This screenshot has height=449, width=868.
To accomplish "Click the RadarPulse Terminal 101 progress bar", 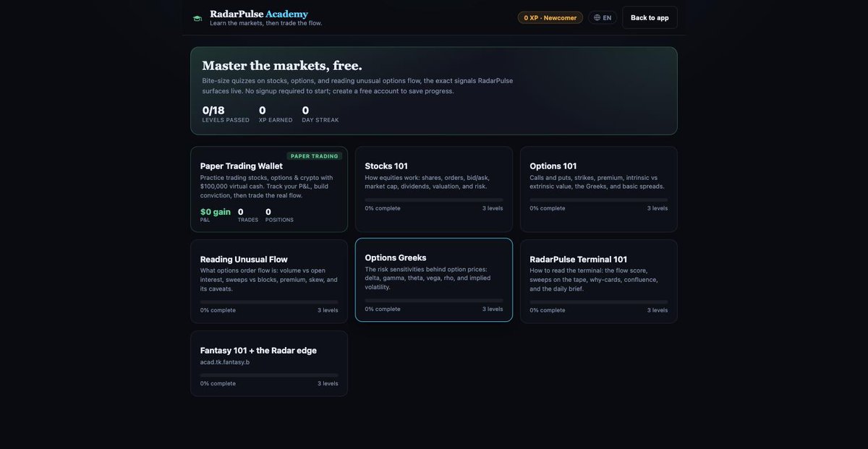I will (x=599, y=302).
